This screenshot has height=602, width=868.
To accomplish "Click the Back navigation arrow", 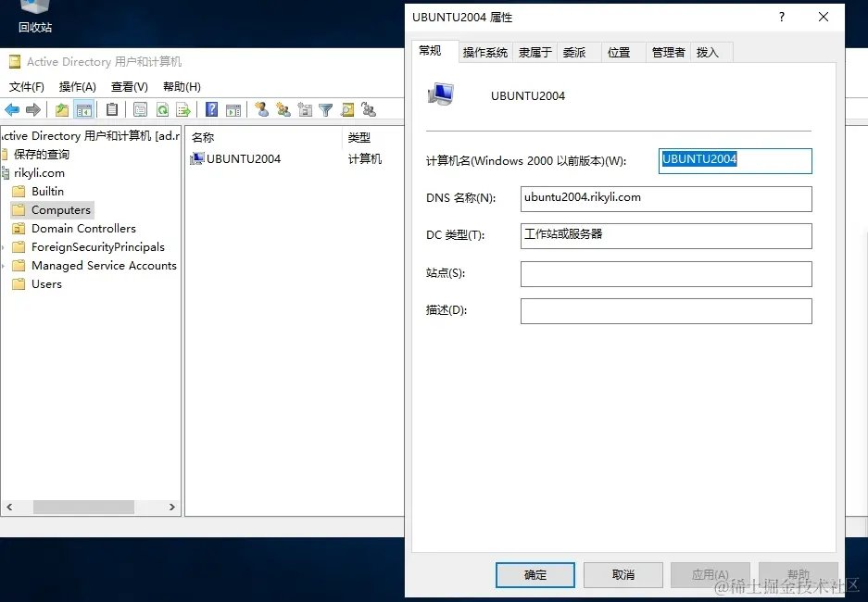I will click(12, 108).
